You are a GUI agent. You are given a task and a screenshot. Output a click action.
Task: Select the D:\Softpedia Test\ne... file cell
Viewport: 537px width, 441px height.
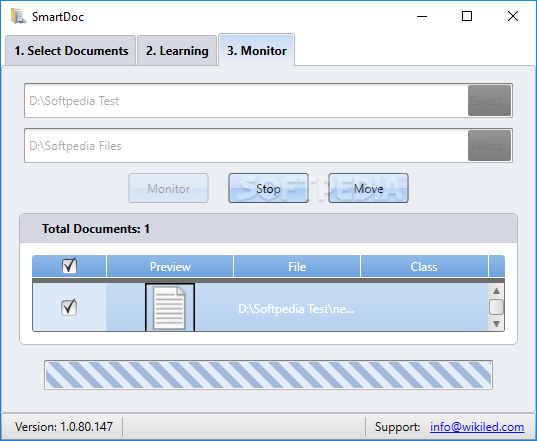click(297, 309)
